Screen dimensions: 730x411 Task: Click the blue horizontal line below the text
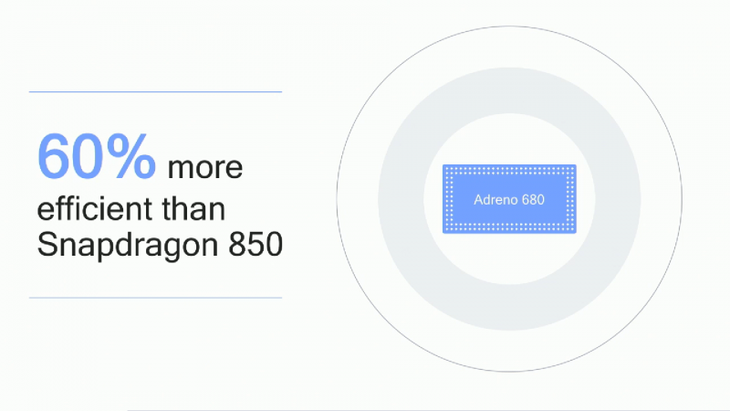click(155, 297)
